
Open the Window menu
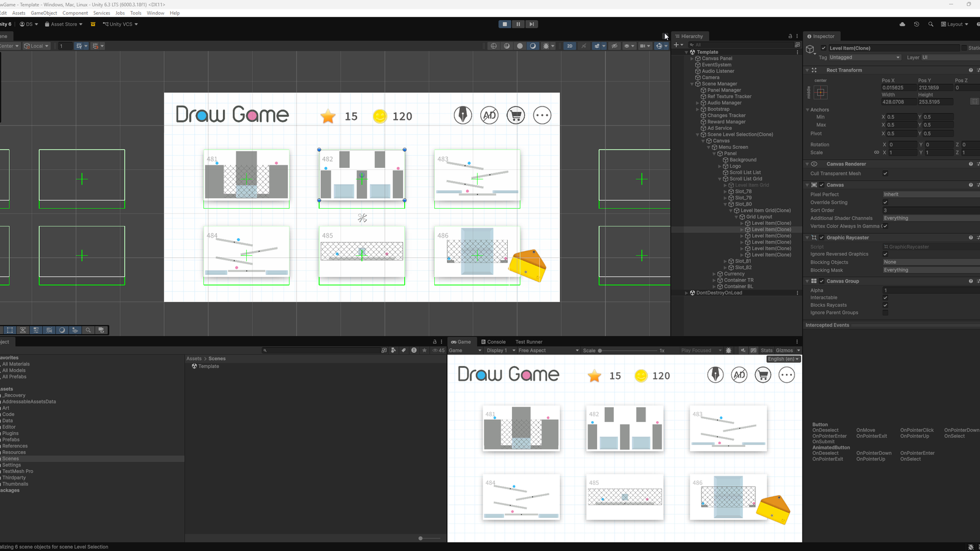coord(156,13)
